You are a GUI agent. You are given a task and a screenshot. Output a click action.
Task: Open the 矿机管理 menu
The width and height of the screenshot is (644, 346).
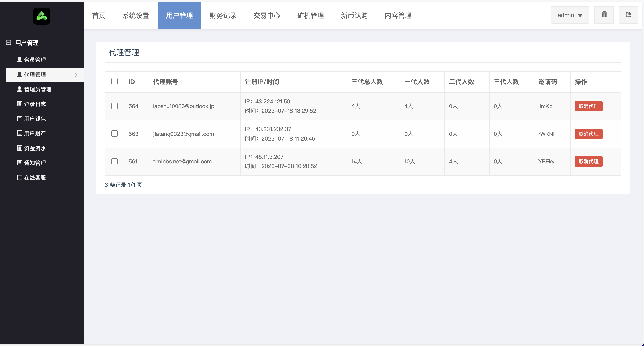coord(310,16)
